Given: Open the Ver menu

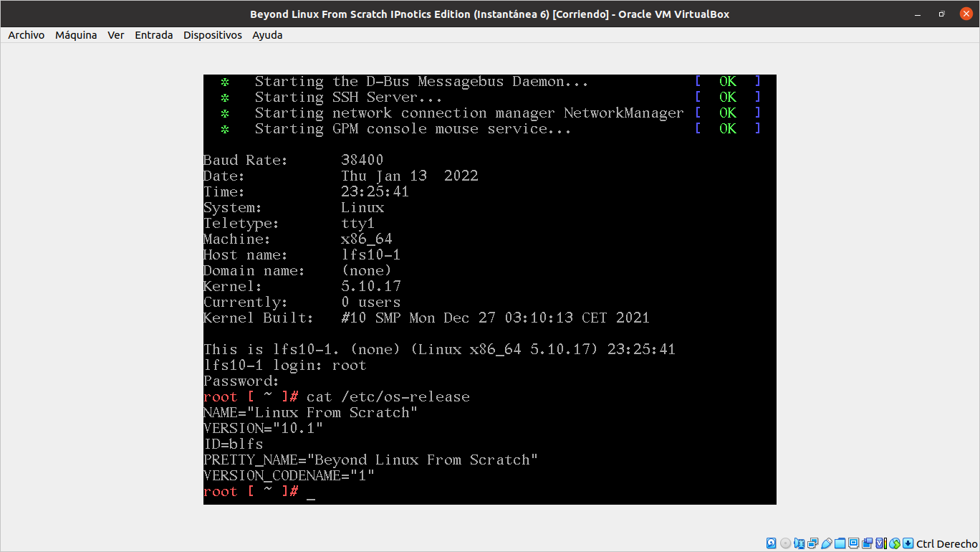Looking at the screenshot, I should click(x=116, y=35).
